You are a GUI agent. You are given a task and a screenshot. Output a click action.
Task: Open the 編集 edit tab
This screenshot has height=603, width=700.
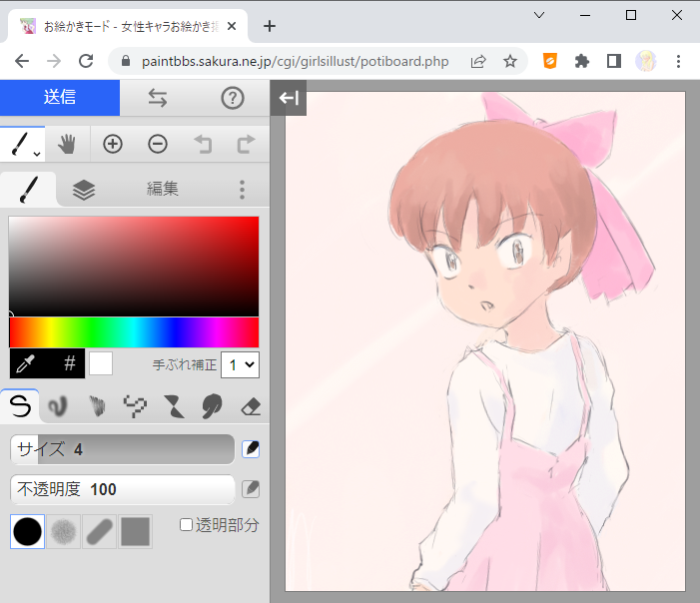pyautogui.click(x=163, y=189)
